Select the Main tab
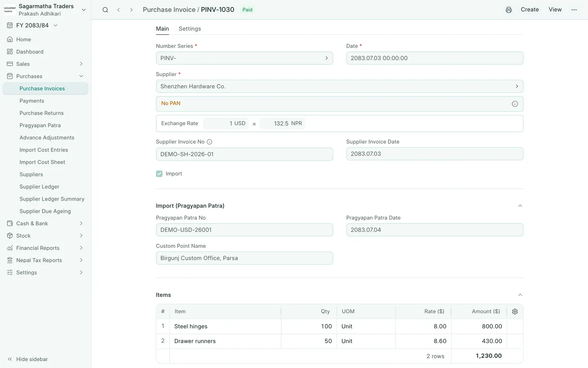This screenshot has height=368, width=588. pos(163,29)
